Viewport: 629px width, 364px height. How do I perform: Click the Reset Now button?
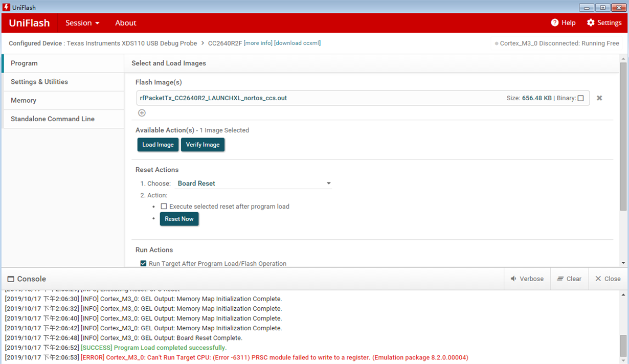point(179,219)
